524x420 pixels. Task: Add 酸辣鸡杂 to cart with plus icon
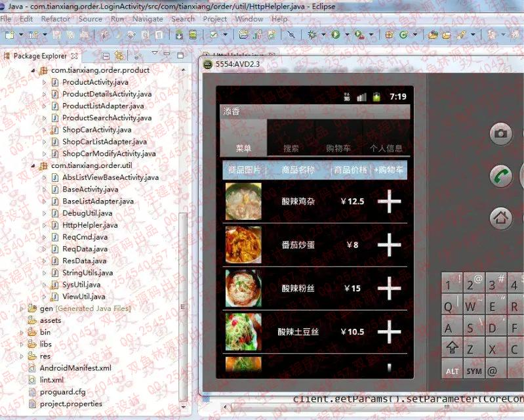[x=390, y=201]
